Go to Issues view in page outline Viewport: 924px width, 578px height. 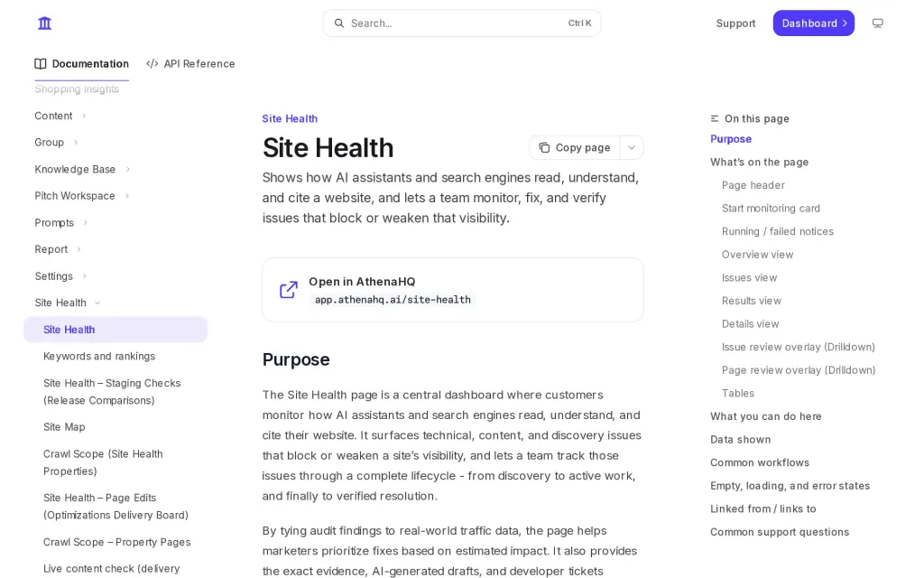pyautogui.click(x=749, y=277)
